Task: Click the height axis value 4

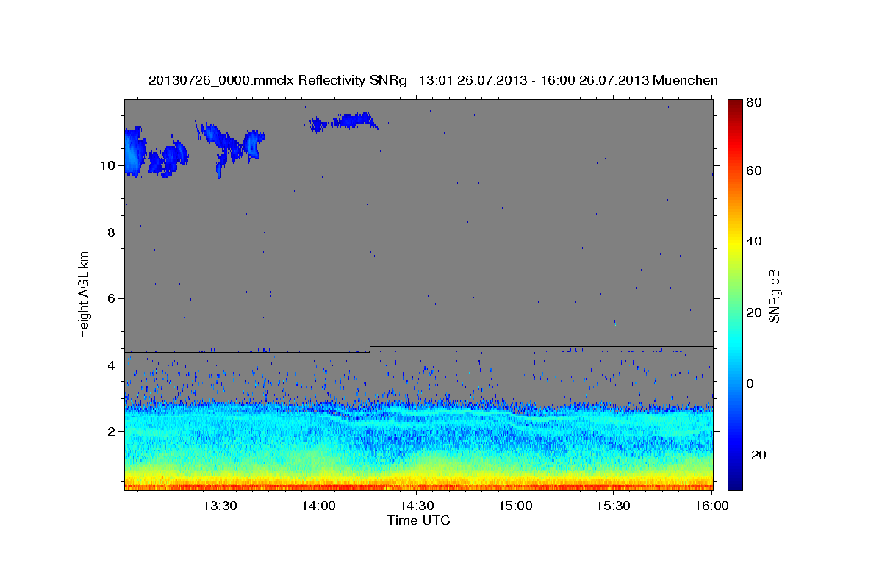Action: 112,365
